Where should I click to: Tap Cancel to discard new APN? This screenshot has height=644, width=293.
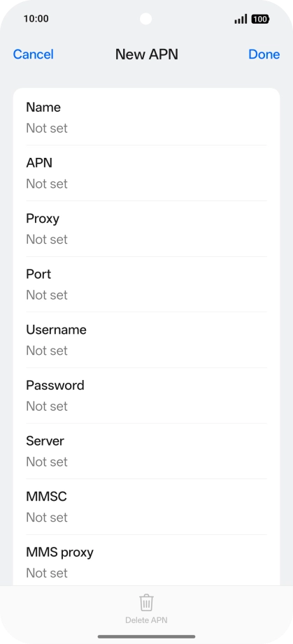(34, 54)
